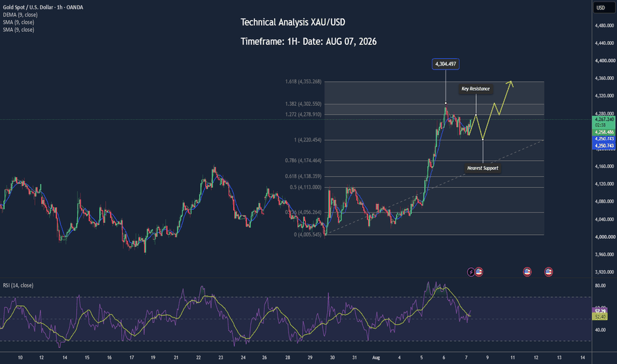Click date 26 on the time axis
This screenshot has height=364, width=617.
[x=264, y=357]
